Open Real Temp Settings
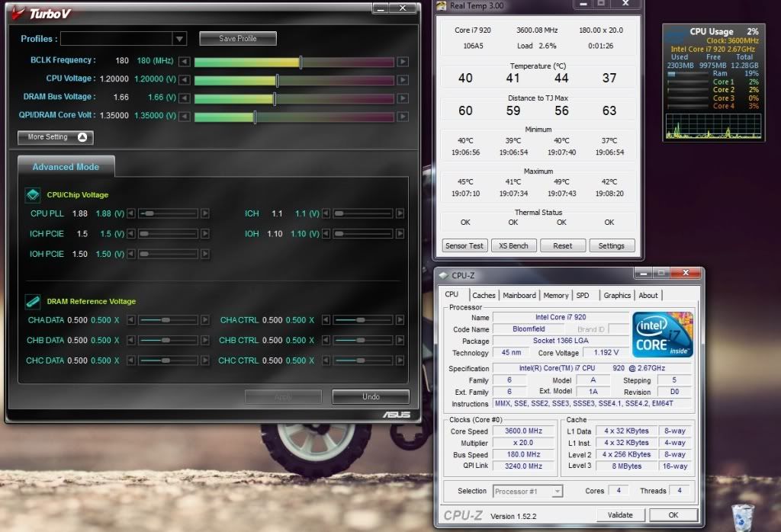The image size is (781, 532). [x=612, y=245]
